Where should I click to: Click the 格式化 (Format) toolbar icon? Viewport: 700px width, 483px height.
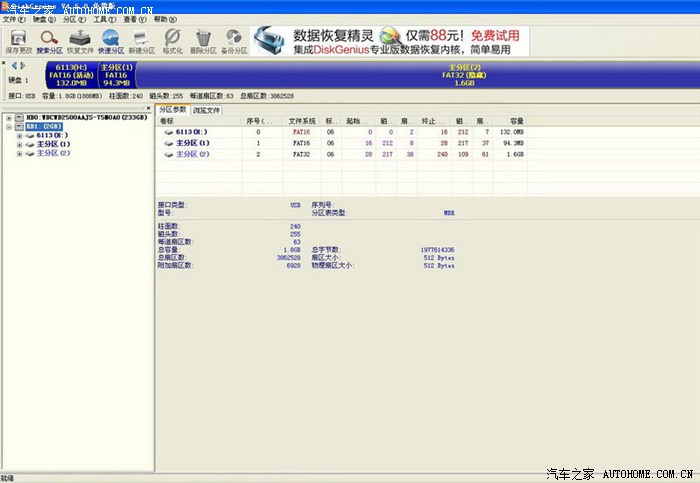172,40
